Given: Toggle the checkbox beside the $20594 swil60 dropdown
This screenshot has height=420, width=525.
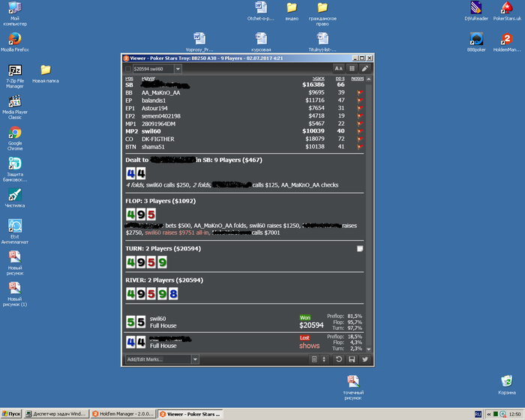Looking at the screenshot, I should coord(128,69).
